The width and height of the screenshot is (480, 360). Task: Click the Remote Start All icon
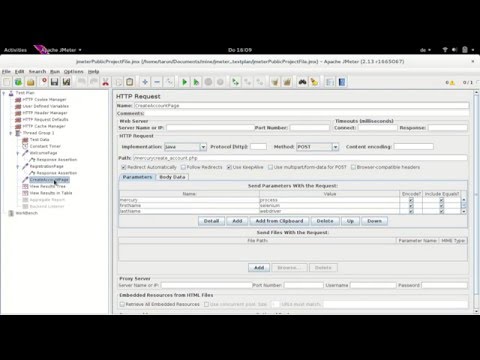(x=235, y=82)
